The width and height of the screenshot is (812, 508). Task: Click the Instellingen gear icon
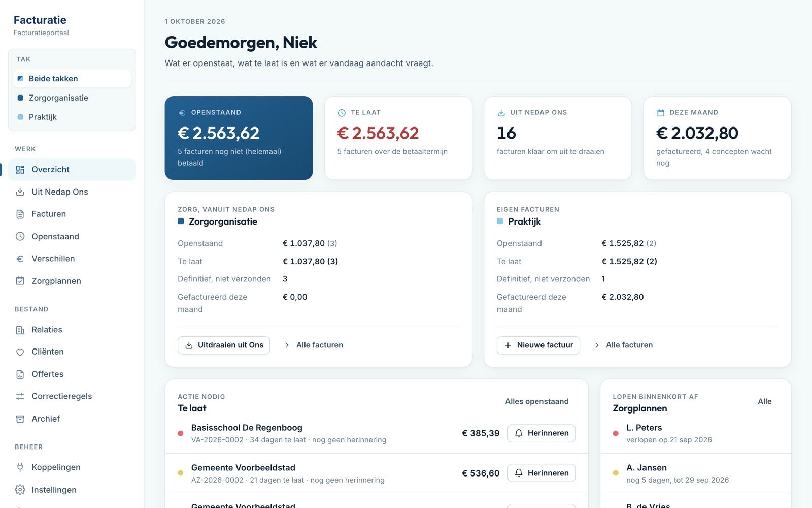coord(20,490)
